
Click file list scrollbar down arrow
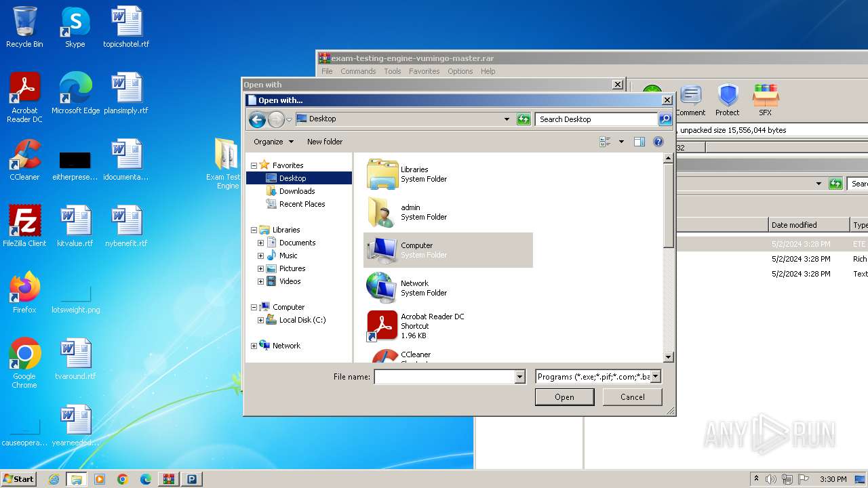pyautogui.click(x=668, y=357)
